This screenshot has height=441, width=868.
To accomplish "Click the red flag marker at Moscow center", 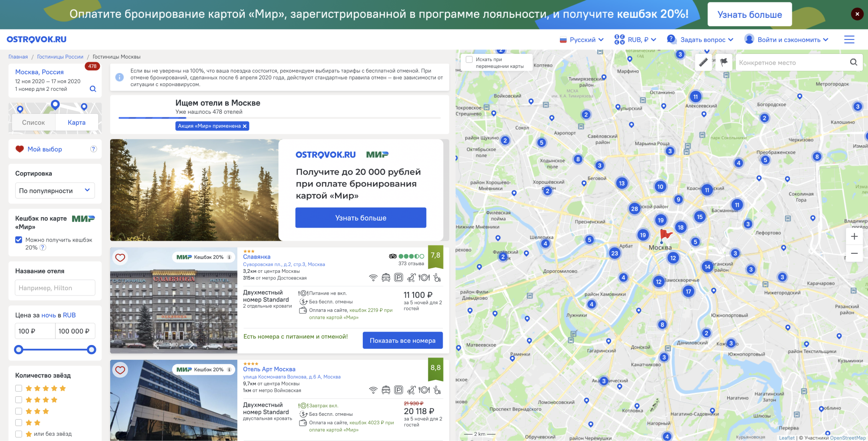I will pyautogui.click(x=665, y=235).
